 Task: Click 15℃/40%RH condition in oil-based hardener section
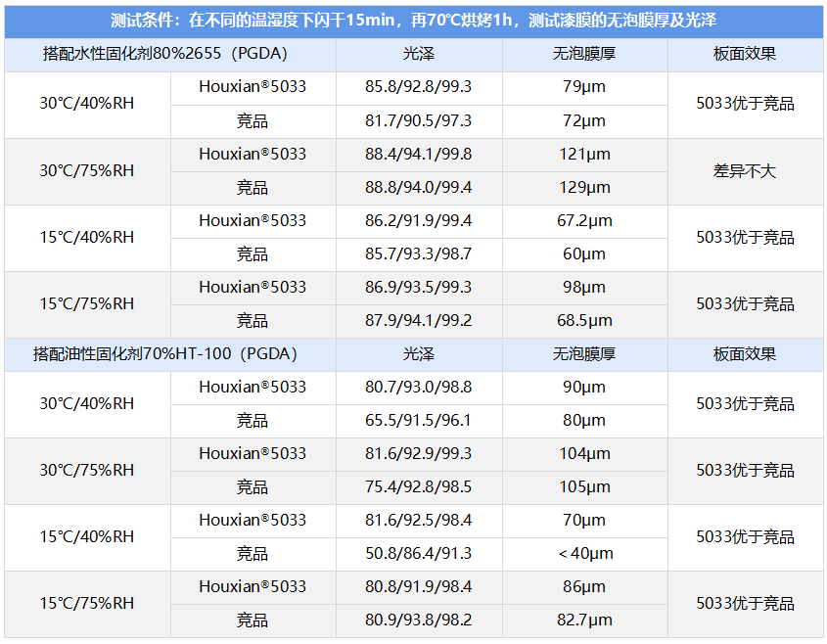[87, 537]
